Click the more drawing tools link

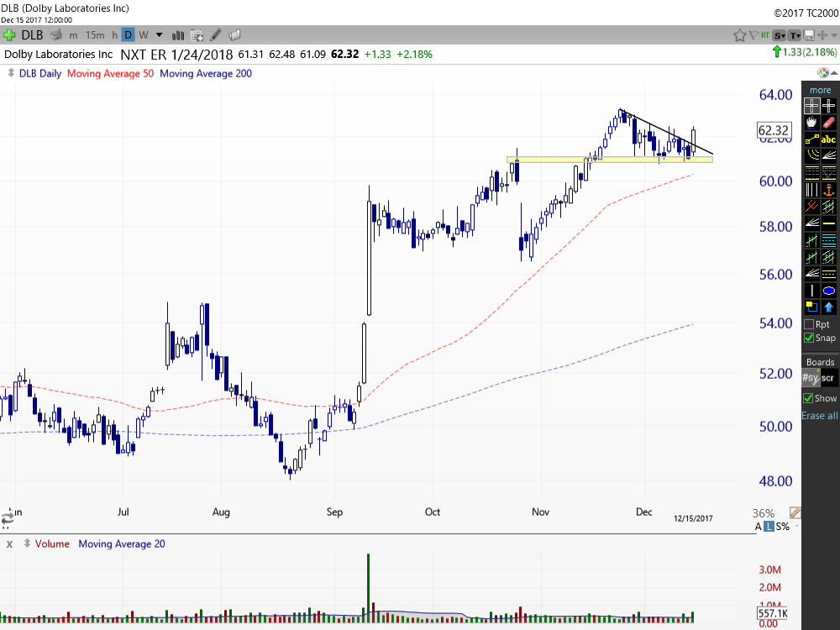820,90
